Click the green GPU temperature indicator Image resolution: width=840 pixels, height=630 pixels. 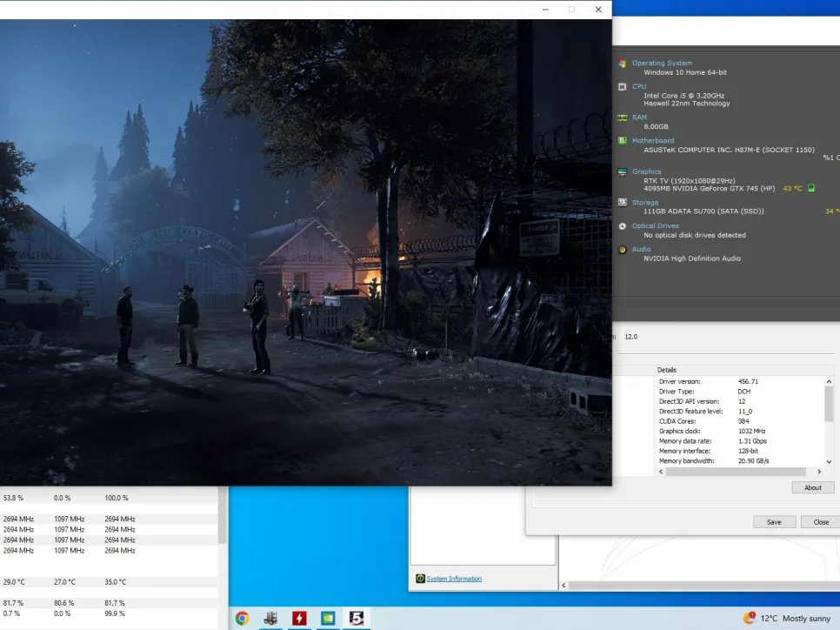[811, 188]
